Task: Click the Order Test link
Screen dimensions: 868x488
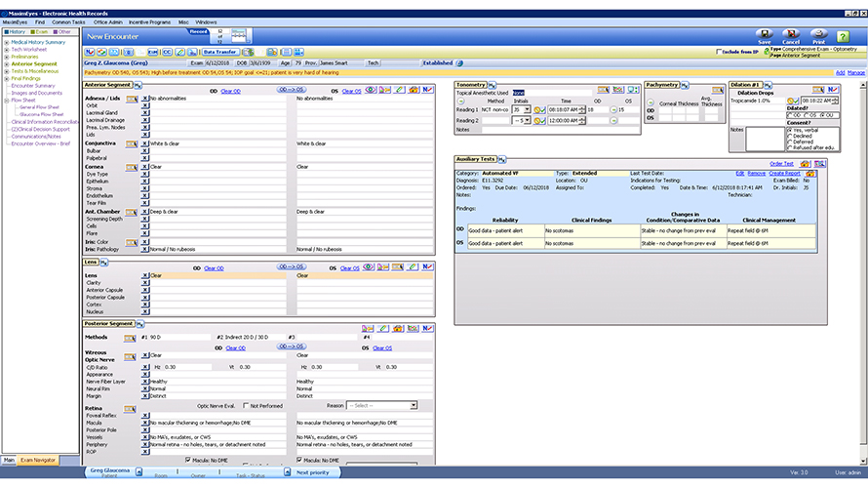Action: pyautogui.click(x=782, y=164)
